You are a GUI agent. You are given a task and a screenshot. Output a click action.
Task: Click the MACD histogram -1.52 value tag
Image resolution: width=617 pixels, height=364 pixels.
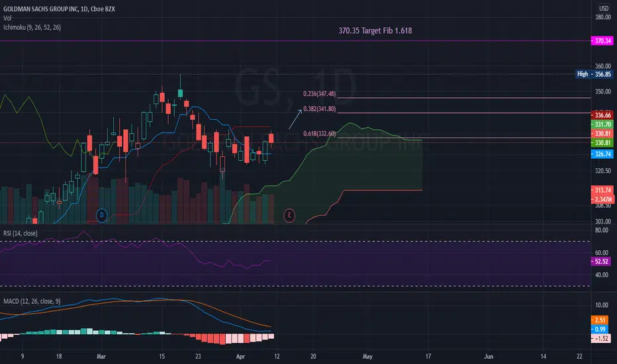601,338
